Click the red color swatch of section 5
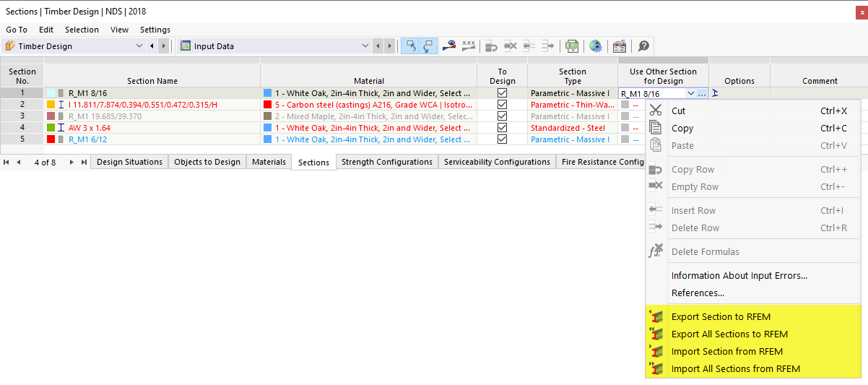 [x=51, y=139]
